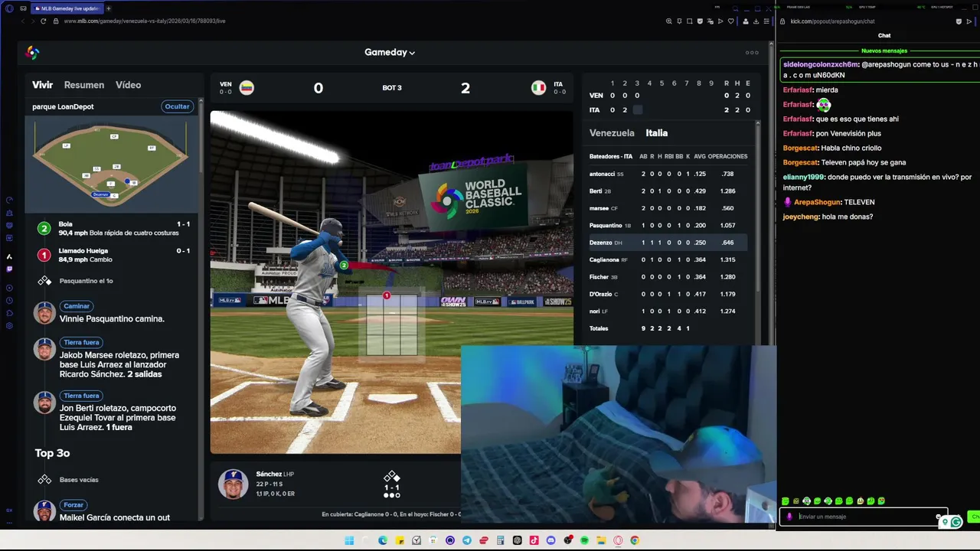
Task: Click the MLB address bar URL
Action: [145, 21]
